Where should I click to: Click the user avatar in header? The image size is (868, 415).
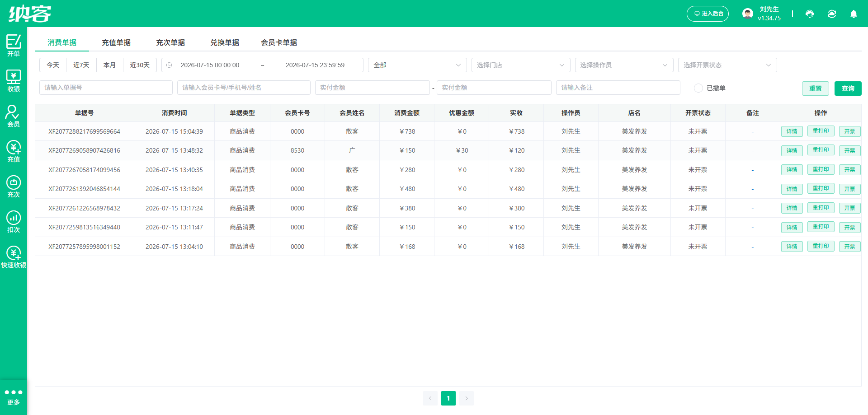point(748,14)
